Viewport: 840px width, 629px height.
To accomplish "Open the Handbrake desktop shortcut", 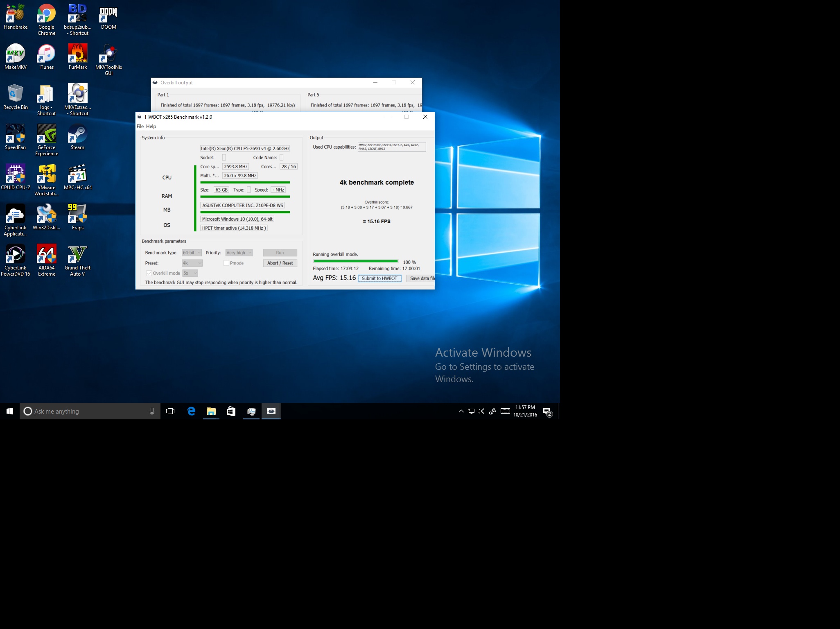I will point(16,16).
